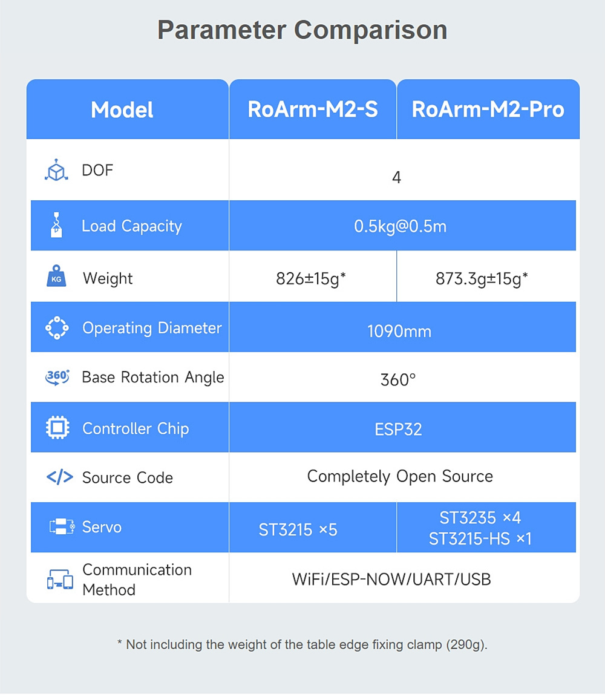Click the Weight KG icon
The width and height of the screenshot is (605, 700).
pyautogui.click(x=56, y=277)
